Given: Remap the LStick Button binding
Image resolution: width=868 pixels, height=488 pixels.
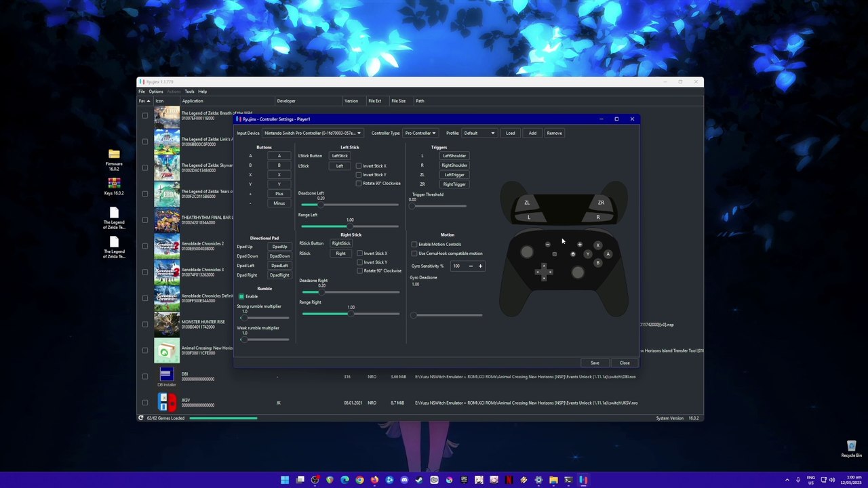Looking at the screenshot, I should pos(340,156).
